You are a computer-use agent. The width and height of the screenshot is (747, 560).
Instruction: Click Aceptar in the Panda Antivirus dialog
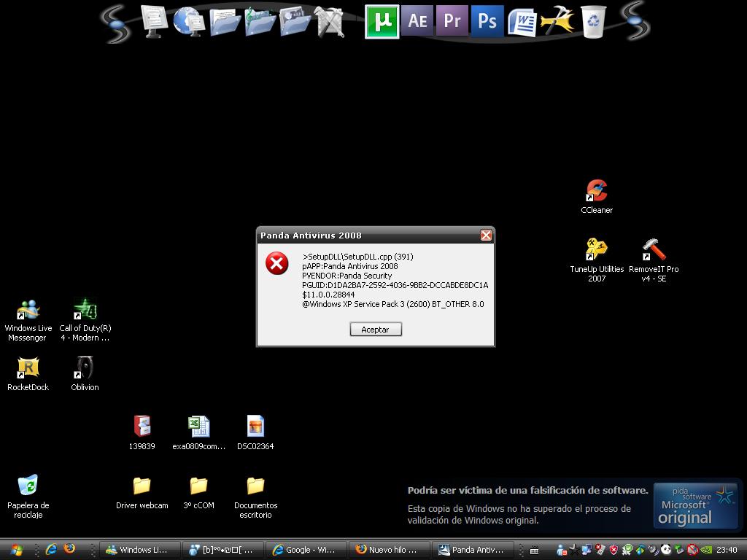(x=376, y=329)
